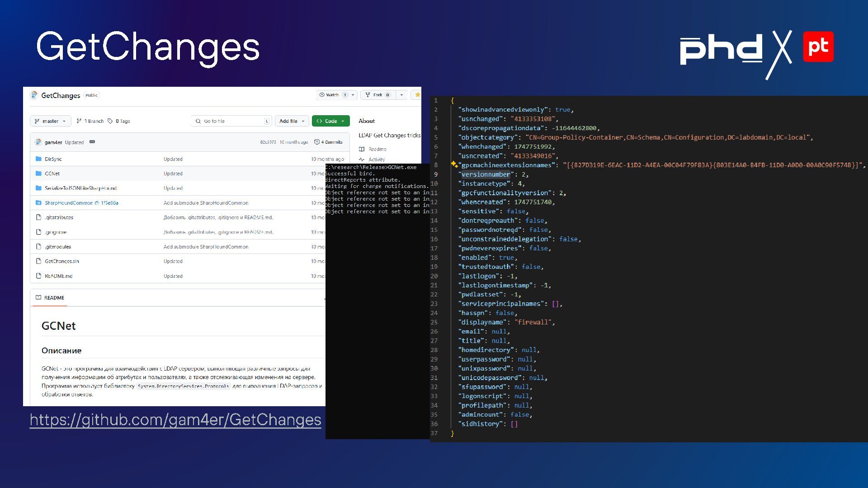Click the star icon on the repository
Viewport: 868px width, 488px height.
tap(417, 95)
